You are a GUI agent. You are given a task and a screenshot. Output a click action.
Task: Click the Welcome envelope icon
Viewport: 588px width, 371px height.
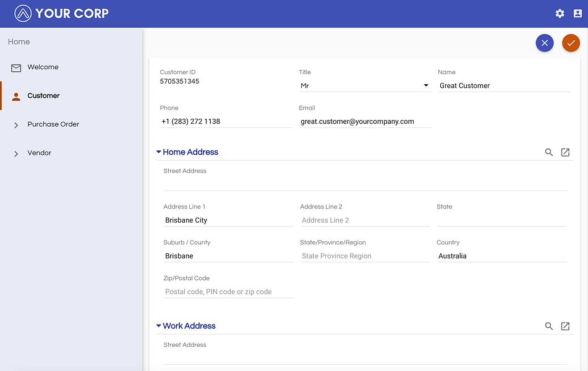point(16,68)
